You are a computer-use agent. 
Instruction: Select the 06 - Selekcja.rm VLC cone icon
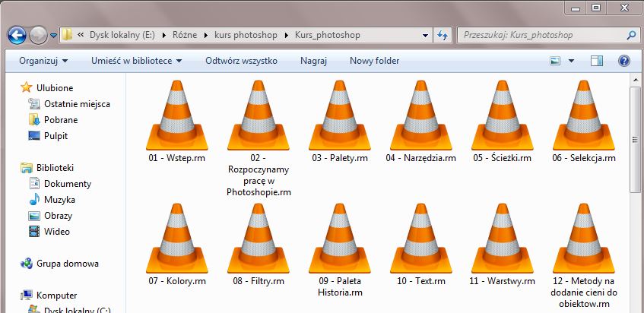point(583,115)
